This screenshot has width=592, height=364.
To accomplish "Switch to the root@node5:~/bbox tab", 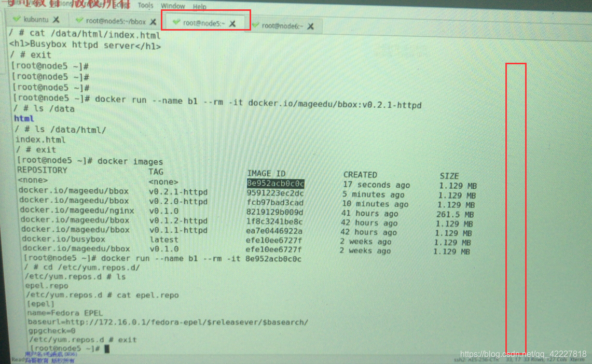I will (x=116, y=21).
